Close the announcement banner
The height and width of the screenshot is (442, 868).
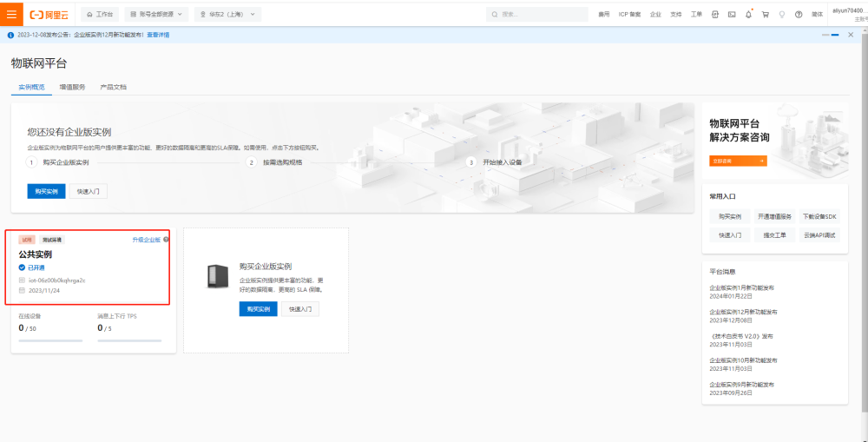[x=851, y=35]
